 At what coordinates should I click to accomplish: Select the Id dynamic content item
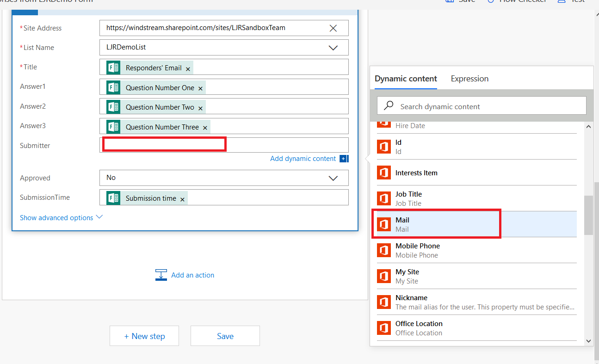pos(476,147)
